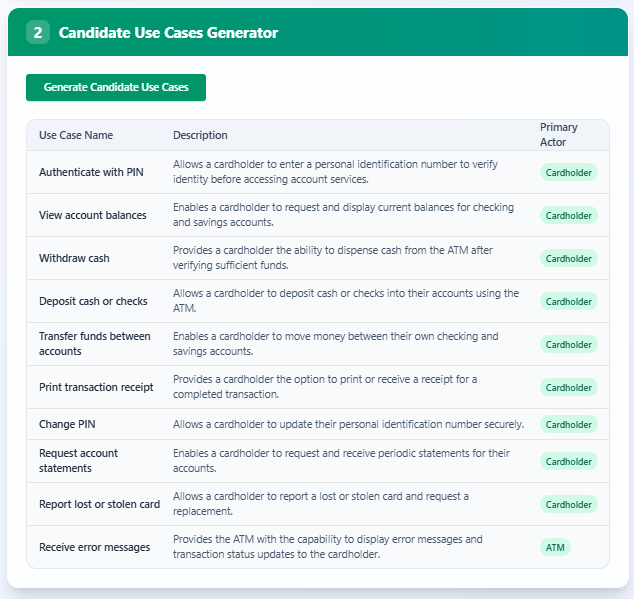Select the Receive error messages use case
Image resolution: width=634 pixels, height=599 pixels.
pyautogui.click(x=95, y=547)
